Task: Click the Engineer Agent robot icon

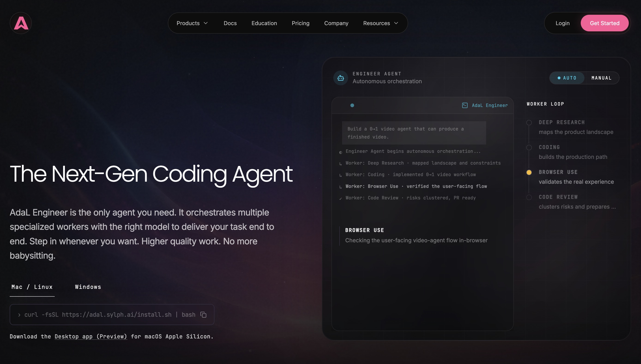Action: [x=340, y=78]
